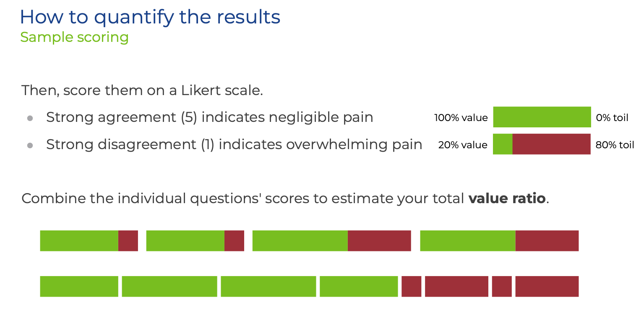Viewport: 644px width, 315px height.
Task: Click the red part of the second upper-row bar
Action: tap(234, 241)
